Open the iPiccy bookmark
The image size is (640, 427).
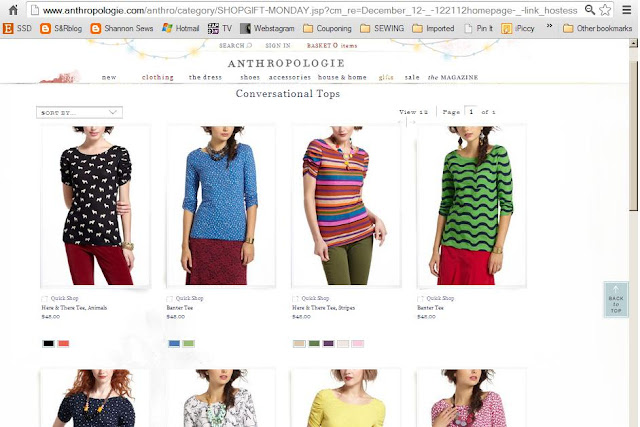518,28
